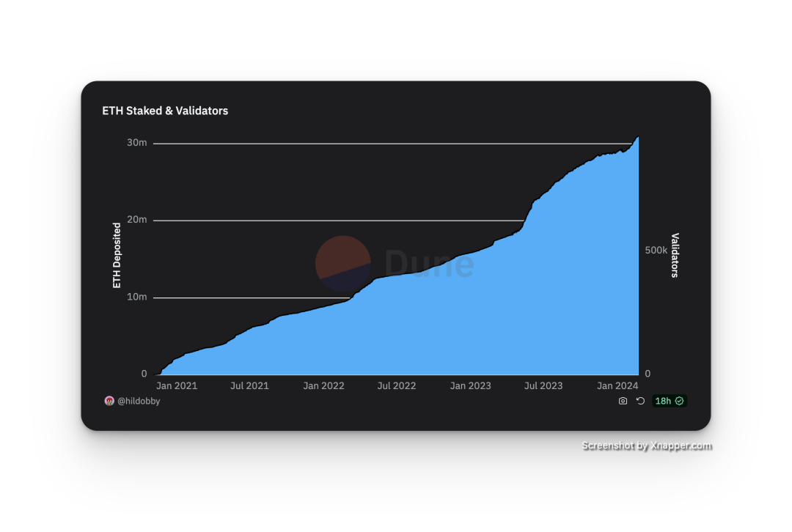Click the 20m y-axis label
Image resolution: width=792 pixels, height=532 pixels.
point(137,220)
